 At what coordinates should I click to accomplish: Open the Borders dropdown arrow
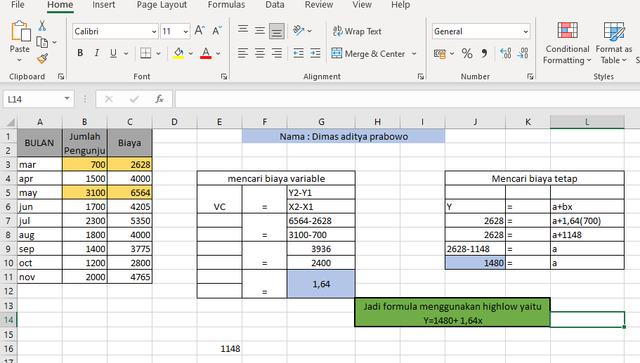pos(158,53)
